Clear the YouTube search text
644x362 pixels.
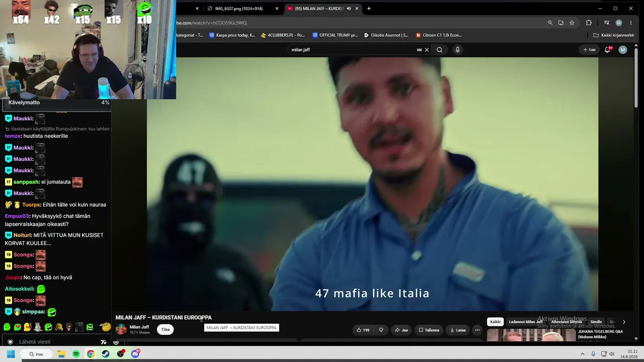click(x=427, y=50)
